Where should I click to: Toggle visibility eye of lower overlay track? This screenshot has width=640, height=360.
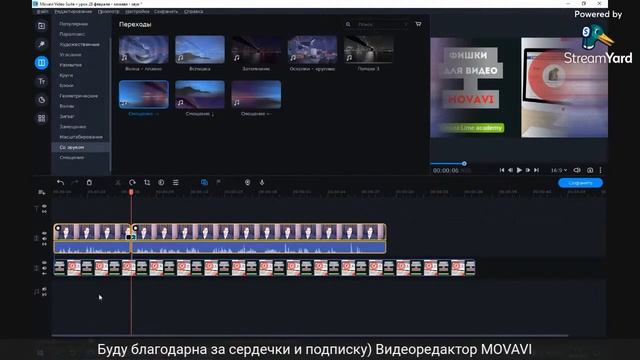44,263
